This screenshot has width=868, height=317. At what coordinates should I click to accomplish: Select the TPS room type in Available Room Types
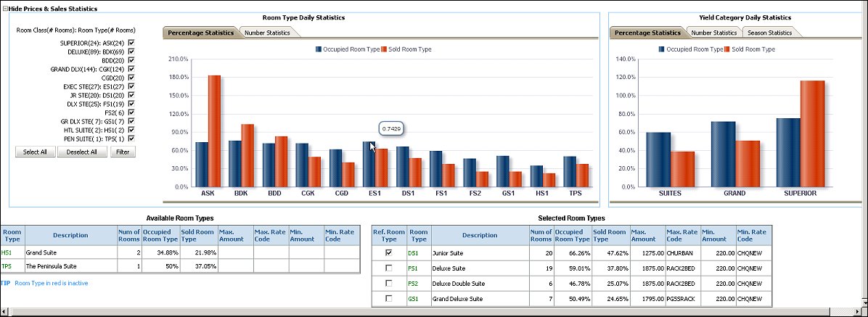7,266
